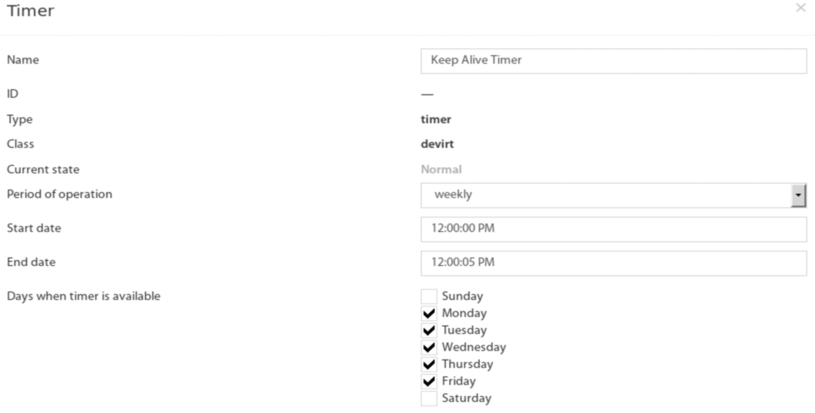Uncheck the Monday checkbox

(x=429, y=313)
